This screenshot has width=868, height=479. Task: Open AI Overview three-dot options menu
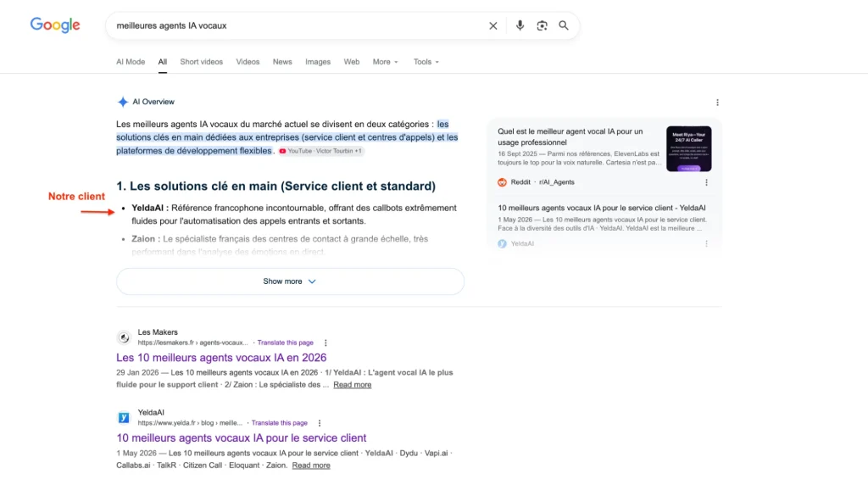(x=717, y=103)
